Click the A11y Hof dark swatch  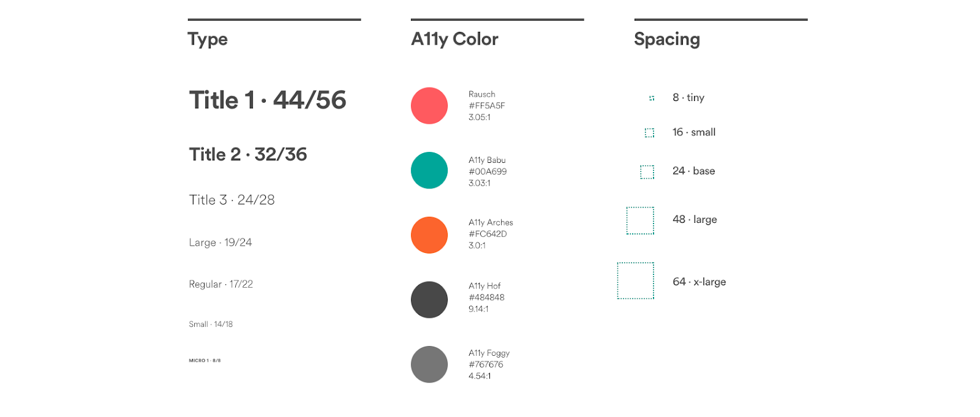429,299
